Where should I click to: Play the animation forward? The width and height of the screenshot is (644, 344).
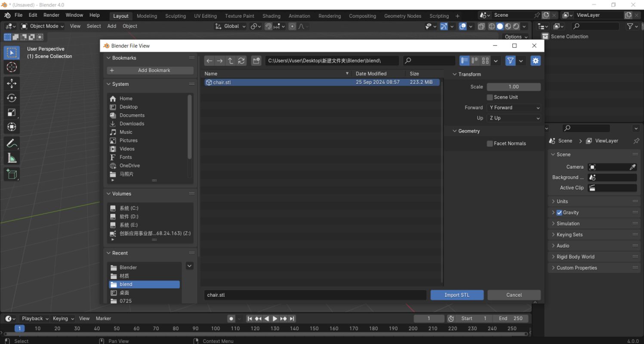pyautogui.click(x=275, y=319)
